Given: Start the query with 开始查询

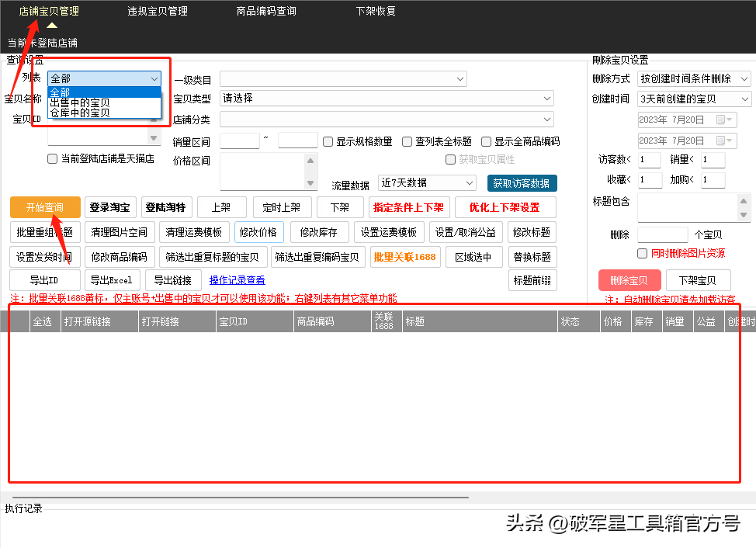Looking at the screenshot, I should (45, 207).
